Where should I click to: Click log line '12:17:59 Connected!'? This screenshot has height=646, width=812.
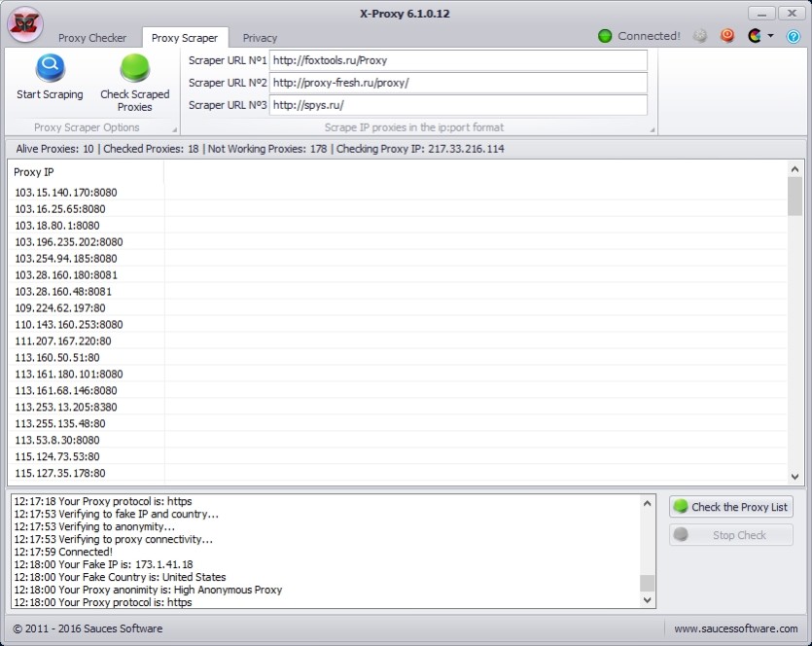63,552
